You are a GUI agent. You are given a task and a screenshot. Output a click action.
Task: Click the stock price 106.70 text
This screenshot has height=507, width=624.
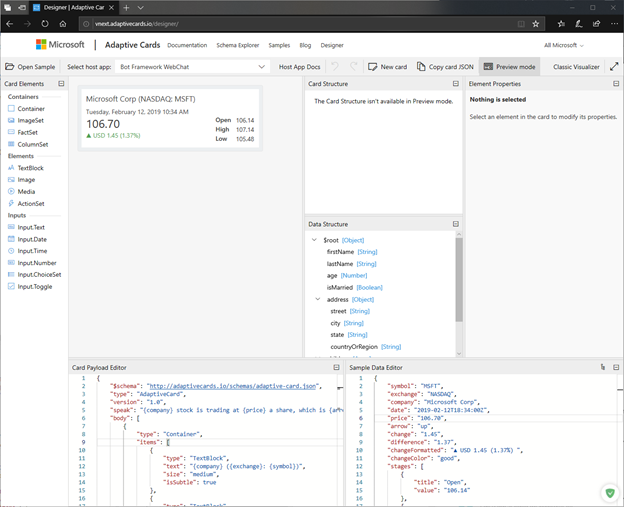(103, 124)
